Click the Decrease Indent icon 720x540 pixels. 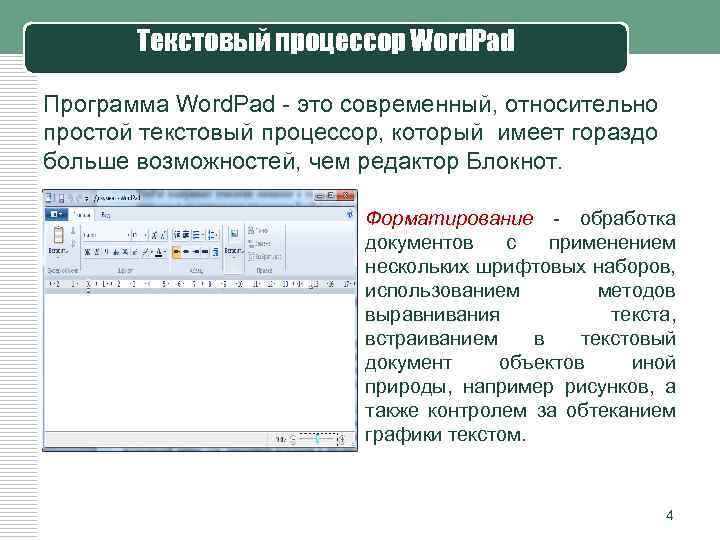click(x=177, y=235)
